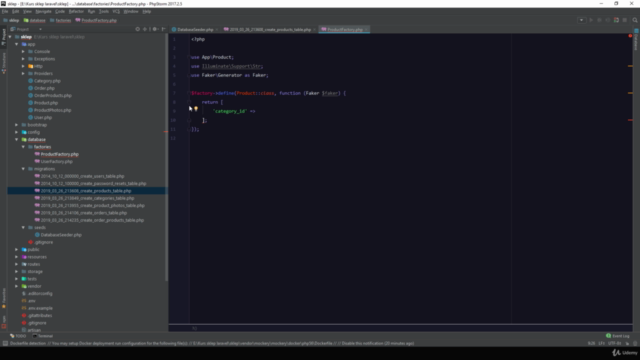640x360 pixels.
Task: Select User.php in the project tree
Action: (40, 118)
